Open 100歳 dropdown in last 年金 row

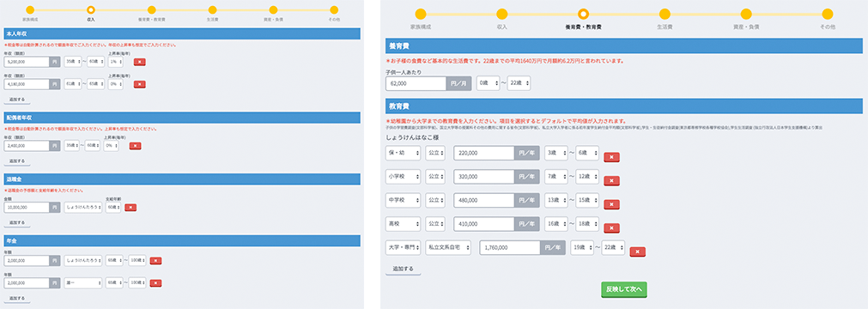(137, 283)
